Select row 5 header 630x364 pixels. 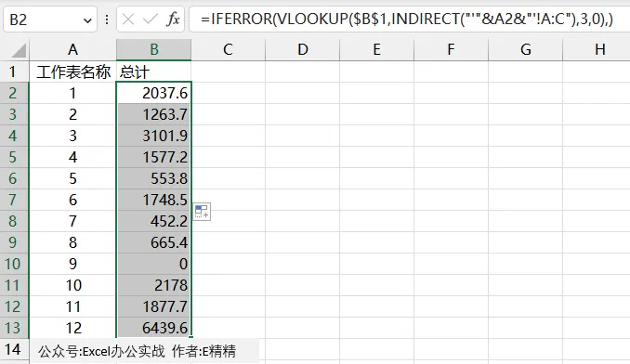pos(14,157)
